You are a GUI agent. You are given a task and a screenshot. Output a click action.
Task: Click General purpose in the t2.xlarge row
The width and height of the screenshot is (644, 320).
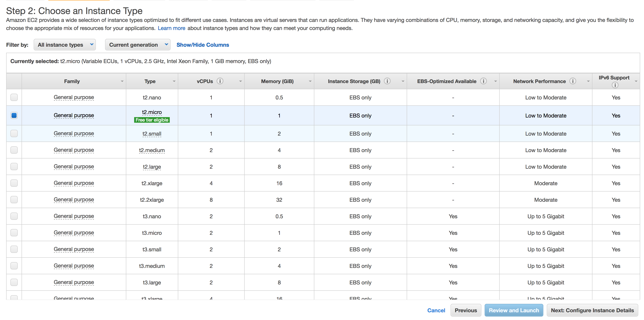click(x=74, y=183)
